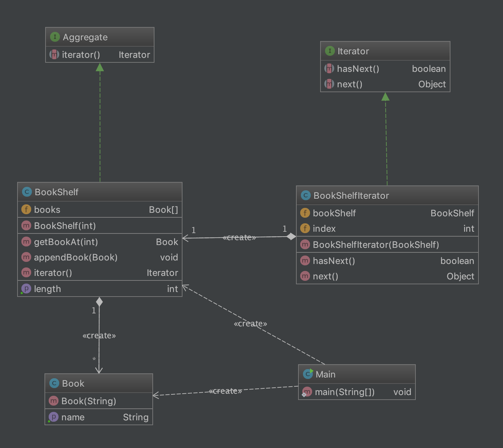Click the constructor icon beside Book(String)
503x448 pixels.
coord(54,401)
